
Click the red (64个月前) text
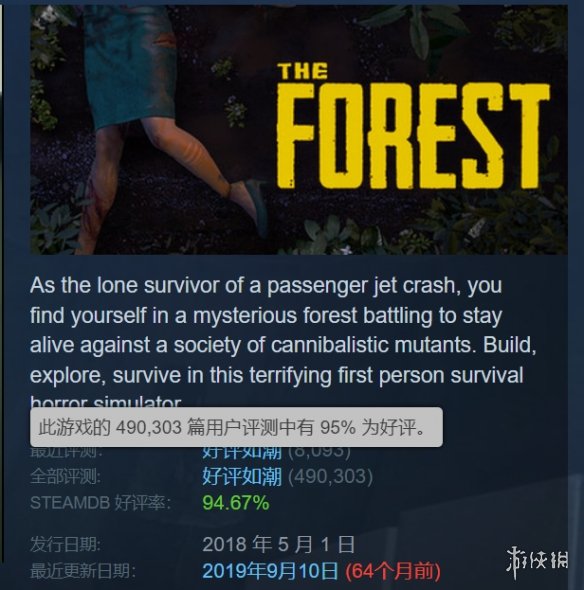[393, 571]
